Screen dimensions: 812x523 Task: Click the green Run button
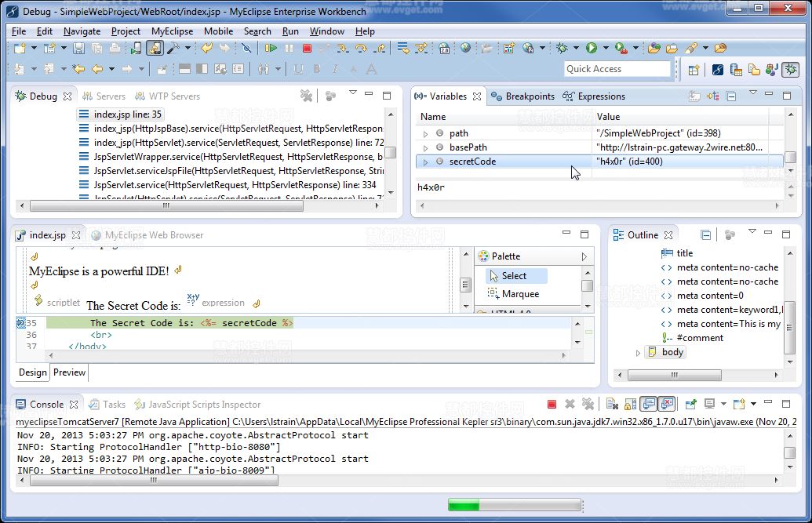(592, 48)
